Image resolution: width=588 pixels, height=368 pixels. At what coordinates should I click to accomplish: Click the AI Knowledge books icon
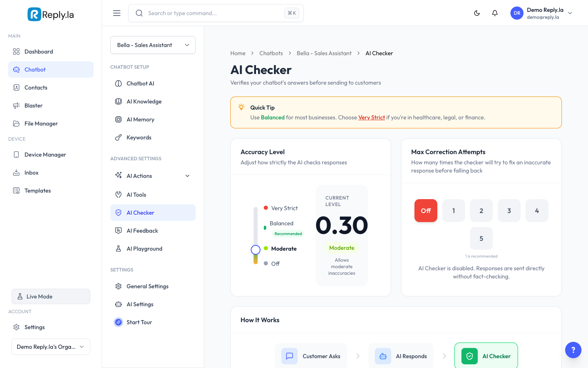click(x=118, y=101)
